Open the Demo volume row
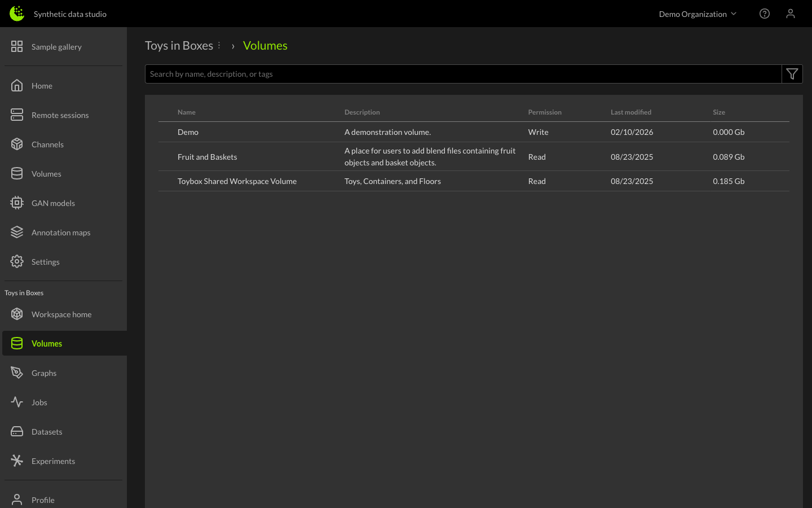Screen dimensions: 812x508 tap(188, 132)
